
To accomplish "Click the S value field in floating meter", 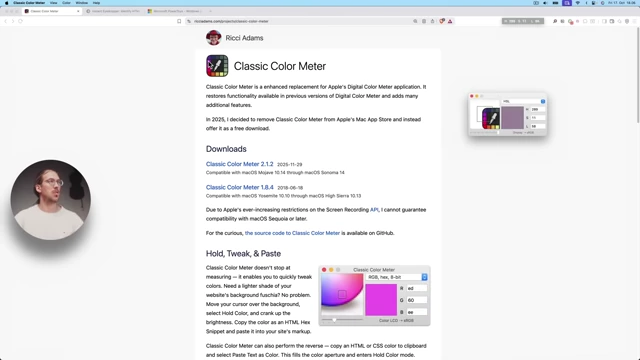I will click(x=538, y=118).
